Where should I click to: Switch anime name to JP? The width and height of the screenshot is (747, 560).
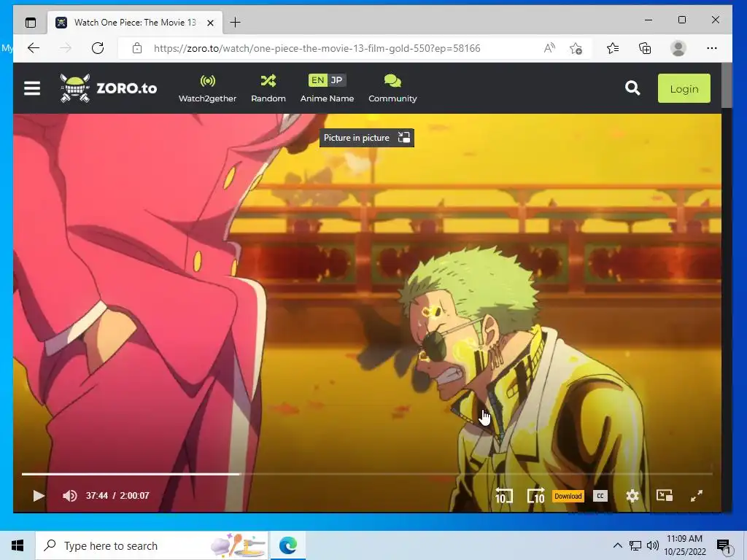click(336, 80)
